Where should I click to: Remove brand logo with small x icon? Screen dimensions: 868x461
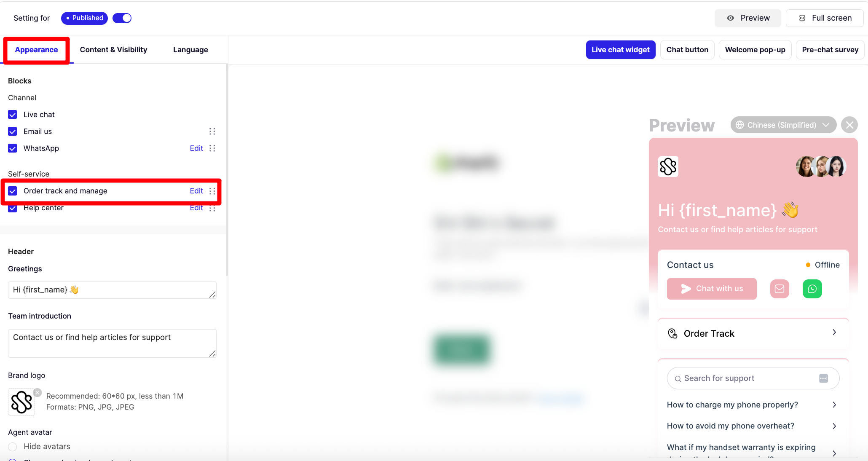pyautogui.click(x=38, y=393)
